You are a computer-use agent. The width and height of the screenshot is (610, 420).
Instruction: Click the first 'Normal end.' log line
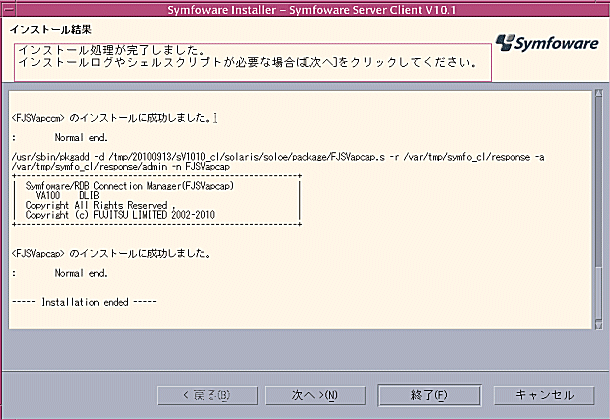tap(81, 138)
